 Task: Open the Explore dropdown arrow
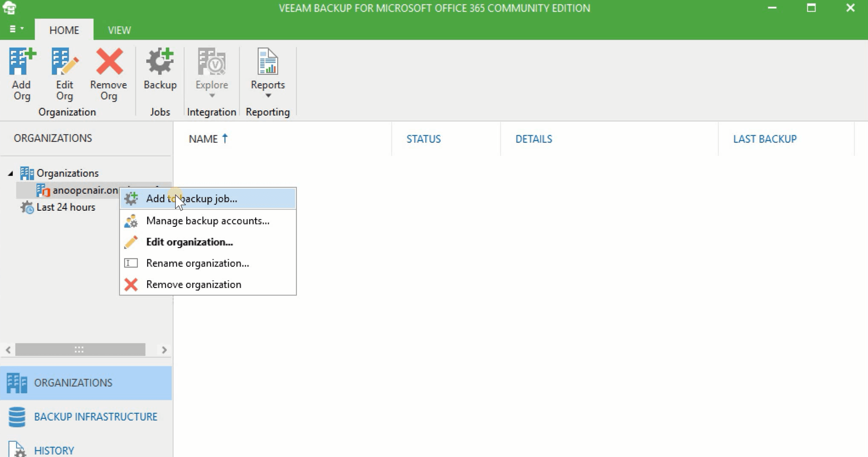(212, 95)
